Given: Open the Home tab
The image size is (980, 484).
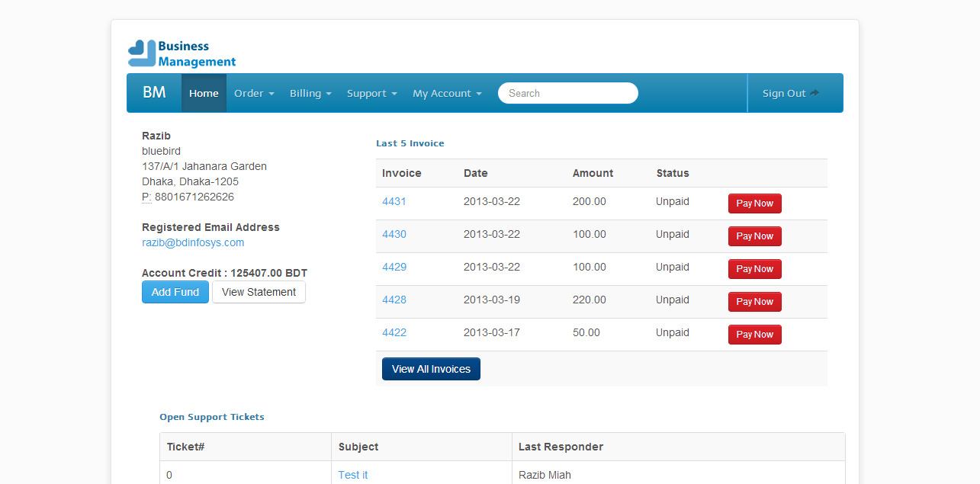Looking at the screenshot, I should pos(204,93).
